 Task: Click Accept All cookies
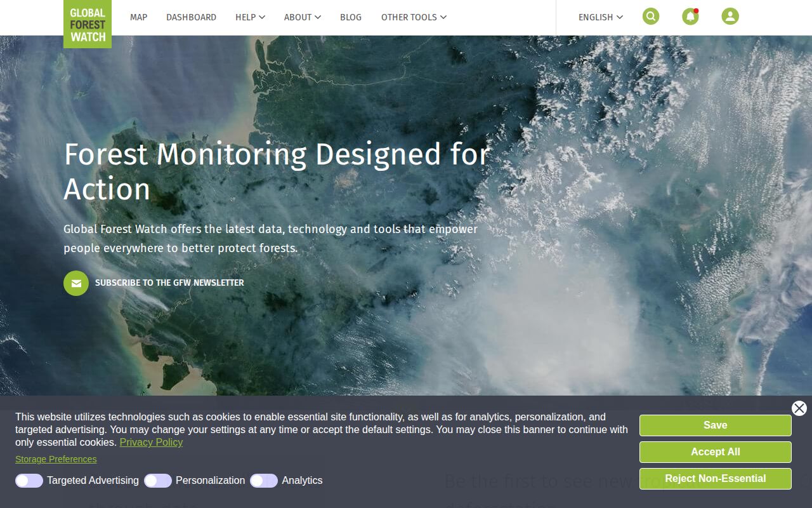[715, 452]
